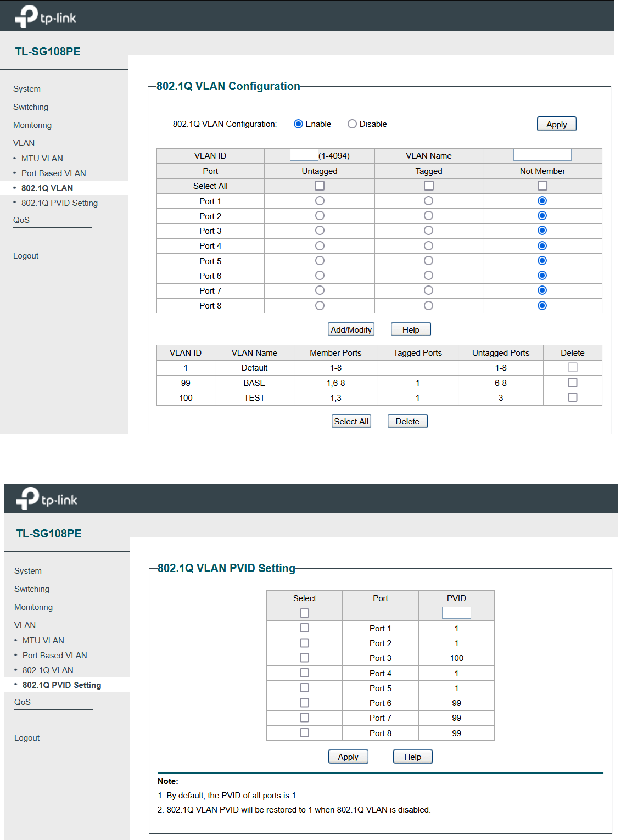Image resolution: width=621 pixels, height=840 pixels.
Task: Set Port 1 to Untagged
Action: pos(320,201)
